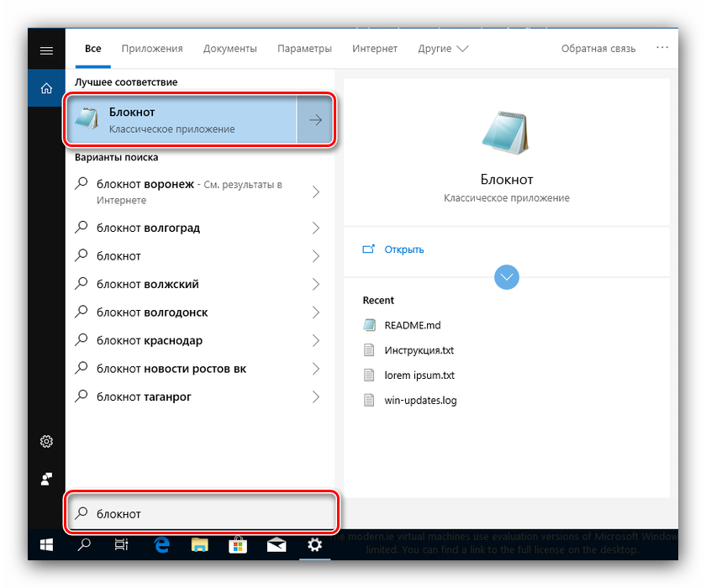Expand arrow beside Блокнот best match
This screenshot has height=588, width=706.
click(315, 120)
